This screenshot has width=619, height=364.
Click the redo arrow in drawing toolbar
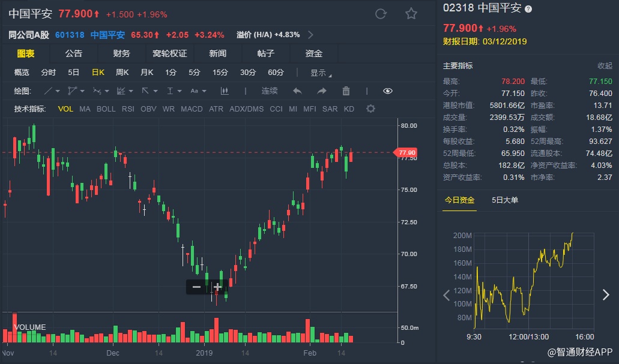pos(322,91)
